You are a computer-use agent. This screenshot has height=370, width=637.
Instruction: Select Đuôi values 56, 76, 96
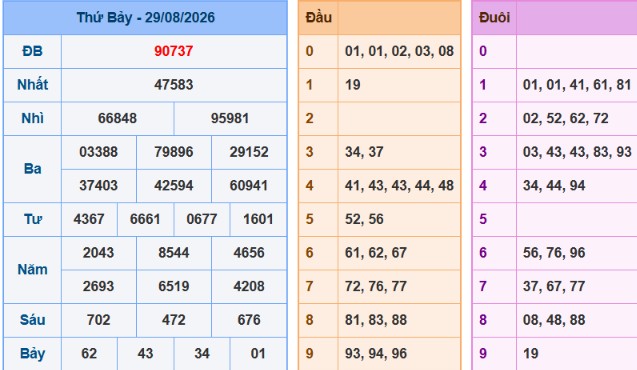point(554,253)
